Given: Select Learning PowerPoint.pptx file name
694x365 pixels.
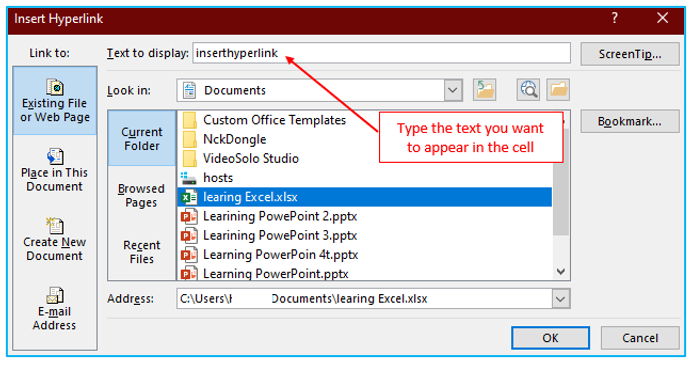Looking at the screenshot, I should [x=276, y=273].
